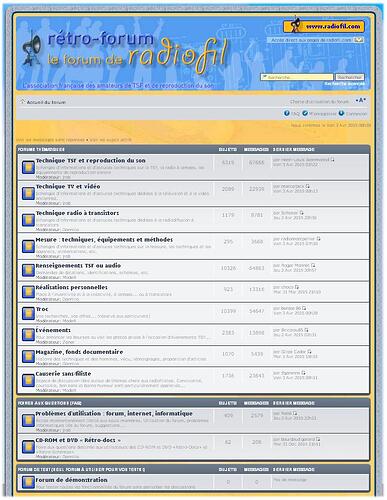Click the folder icon next to 'Troc'
387x500 pixels.
pos(28,313)
